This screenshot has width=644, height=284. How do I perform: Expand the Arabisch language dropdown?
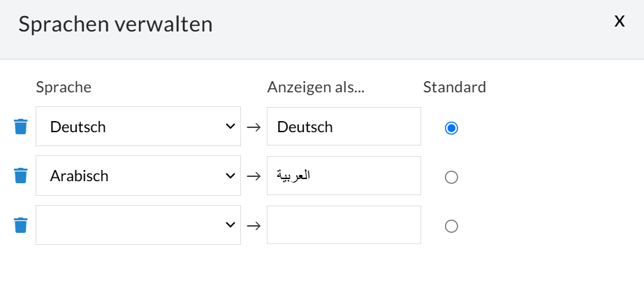click(x=138, y=176)
